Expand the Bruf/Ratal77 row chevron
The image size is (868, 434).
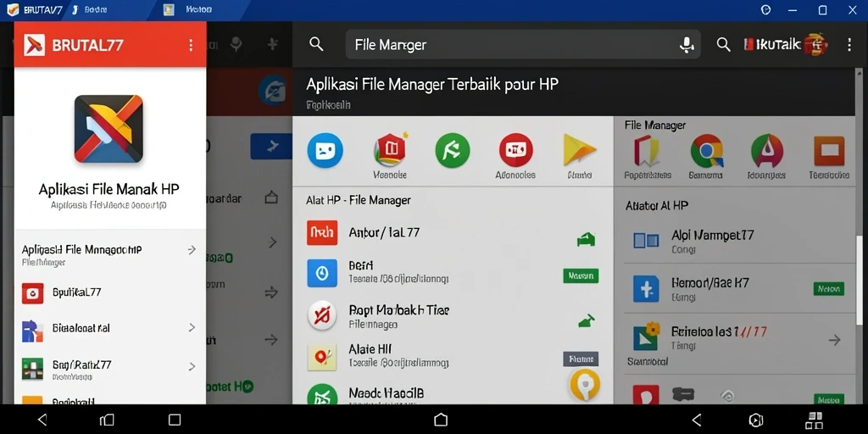tap(192, 366)
